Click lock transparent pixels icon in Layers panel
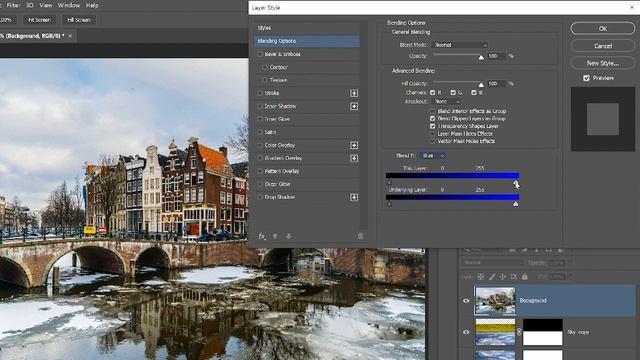The image size is (640, 360). pyautogui.click(x=481, y=277)
